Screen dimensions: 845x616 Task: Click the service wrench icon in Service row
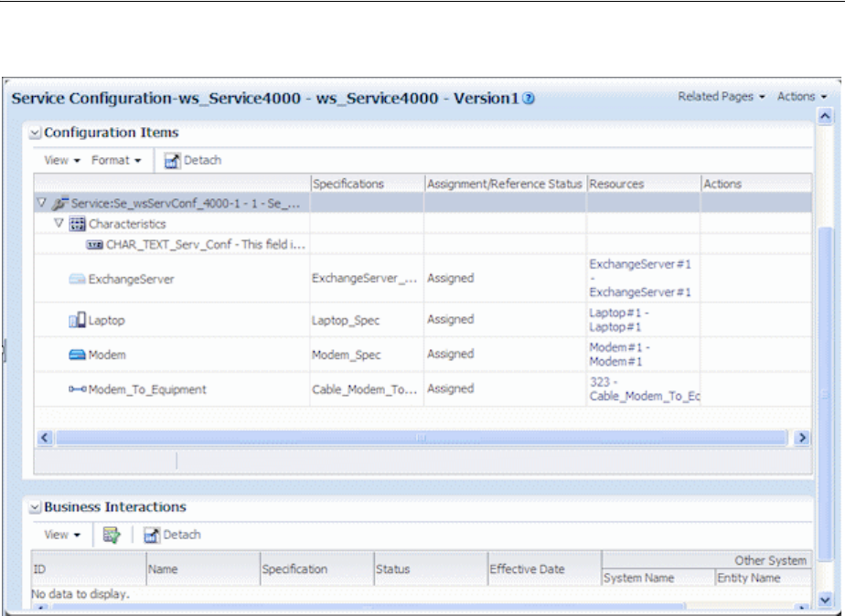coord(60,204)
